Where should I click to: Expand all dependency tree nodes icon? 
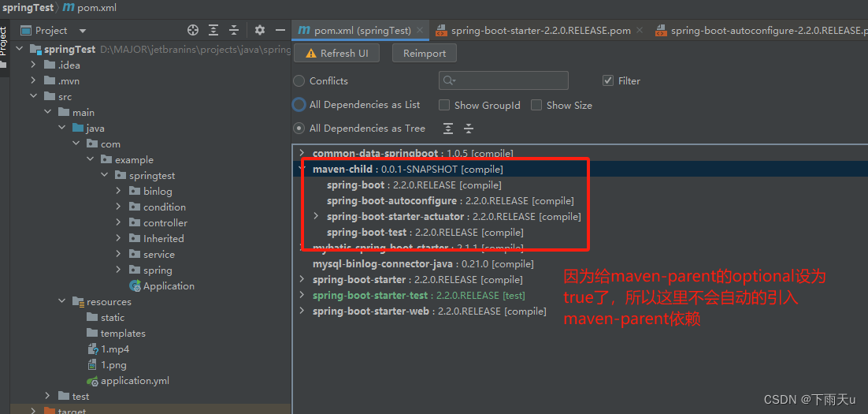[448, 129]
